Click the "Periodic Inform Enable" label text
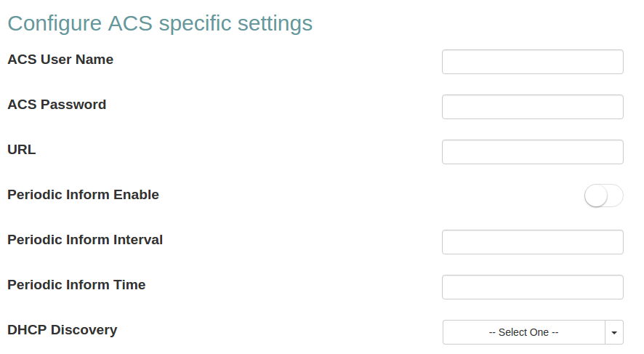This screenshot has height=354, width=644. click(x=83, y=195)
